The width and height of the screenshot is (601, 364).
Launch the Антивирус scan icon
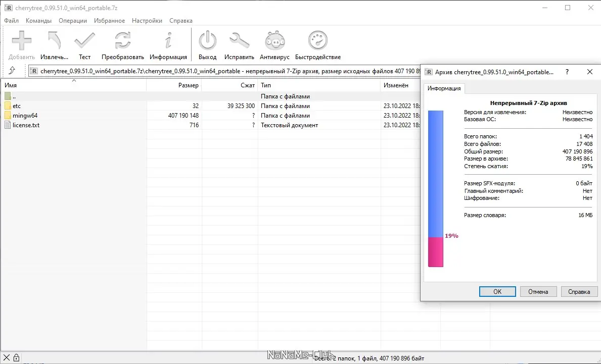(275, 40)
